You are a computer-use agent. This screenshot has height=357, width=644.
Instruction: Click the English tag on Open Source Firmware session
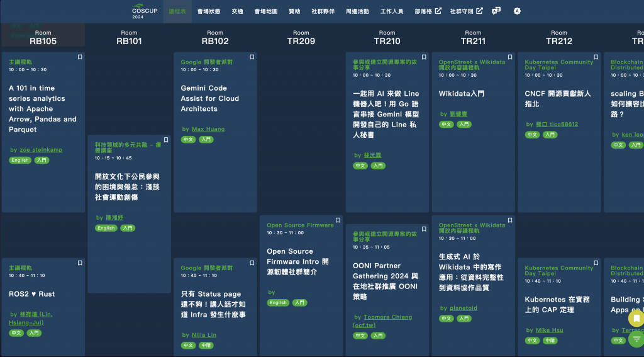tap(278, 303)
